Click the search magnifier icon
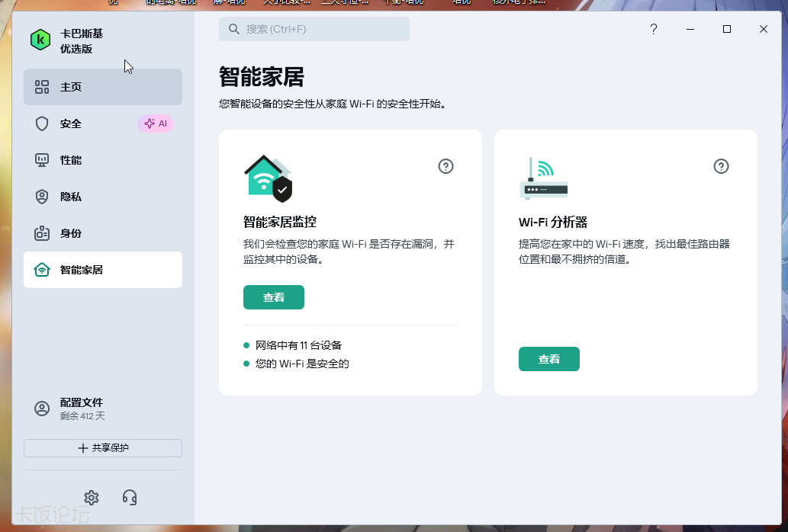This screenshot has height=532, width=788. (233, 29)
